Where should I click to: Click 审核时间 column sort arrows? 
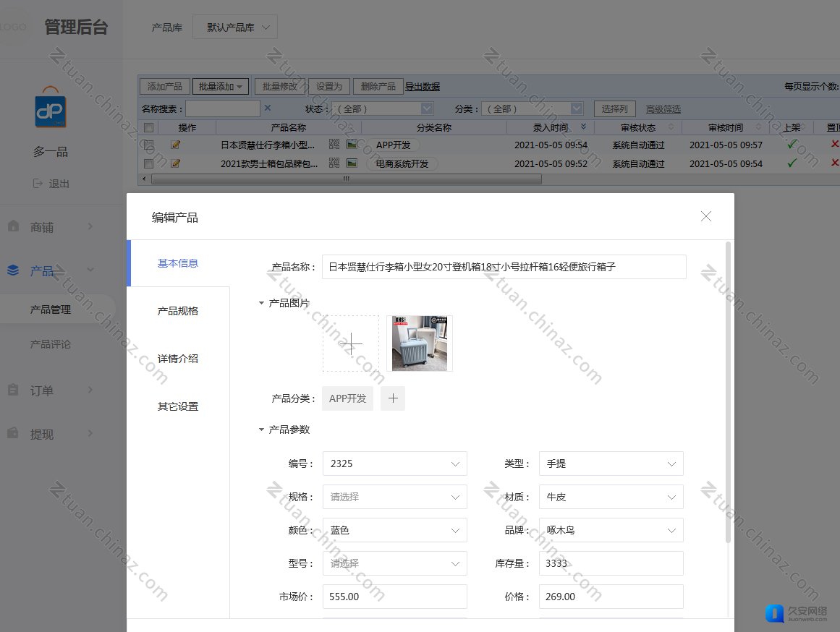758,127
